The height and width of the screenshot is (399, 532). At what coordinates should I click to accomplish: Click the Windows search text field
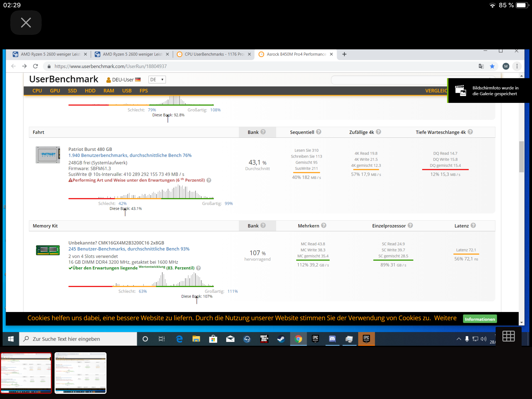tap(78, 339)
